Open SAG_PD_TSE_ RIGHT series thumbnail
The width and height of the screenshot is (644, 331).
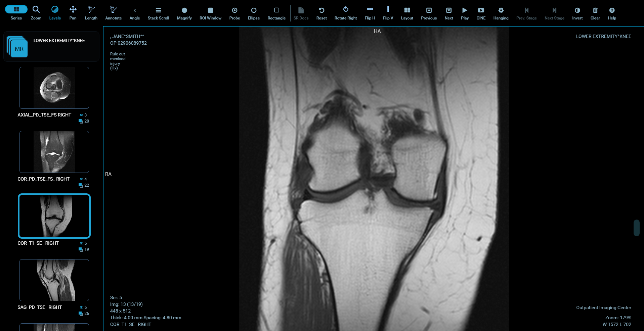coord(54,280)
